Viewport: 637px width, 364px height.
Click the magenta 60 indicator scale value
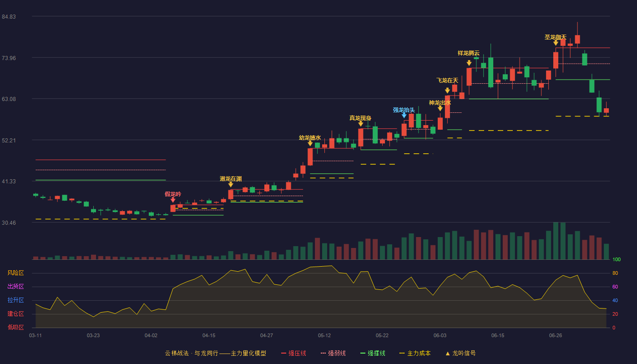point(615,287)
